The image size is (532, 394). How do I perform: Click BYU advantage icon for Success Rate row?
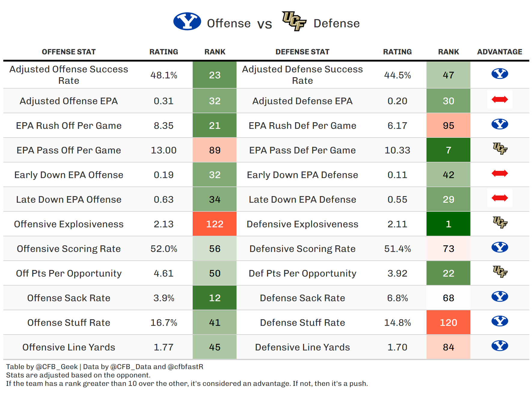click(500, 74)
